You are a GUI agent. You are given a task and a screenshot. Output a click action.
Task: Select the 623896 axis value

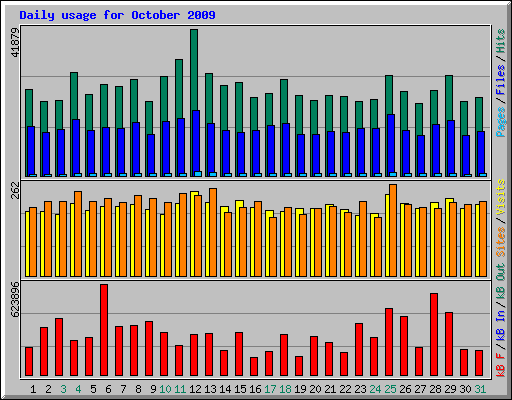click(x=15, y=299)
